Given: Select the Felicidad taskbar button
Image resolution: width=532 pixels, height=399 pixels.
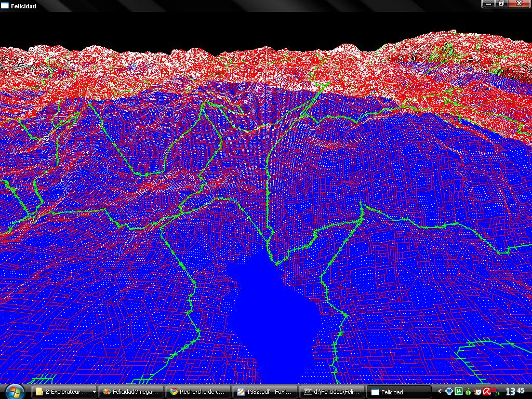Looking at the screenshot, I should point(399,392).
